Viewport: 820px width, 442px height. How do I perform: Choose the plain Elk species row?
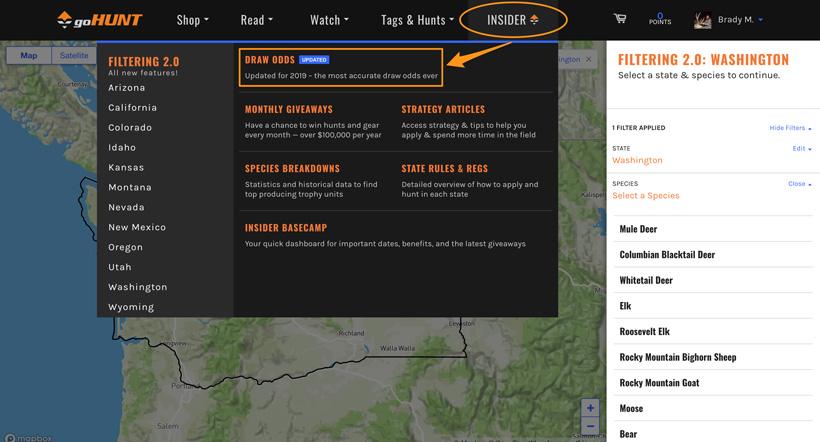[x=713, y=306]
